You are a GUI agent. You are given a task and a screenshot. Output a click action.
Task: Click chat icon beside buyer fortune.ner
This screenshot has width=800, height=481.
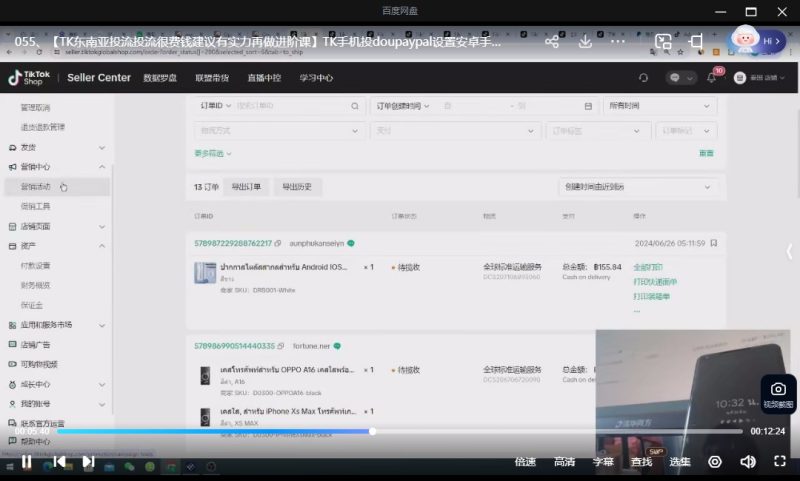tap(337, 346)
